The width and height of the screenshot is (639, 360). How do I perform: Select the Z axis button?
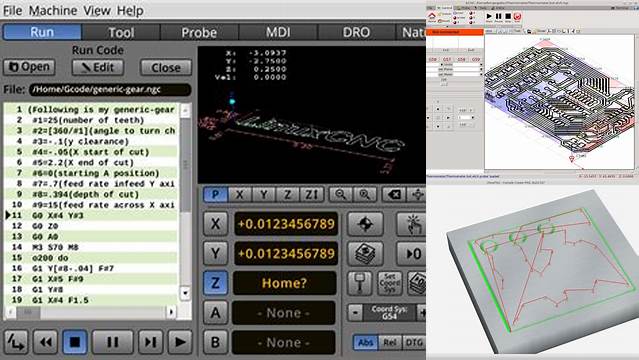coord(215,283)
